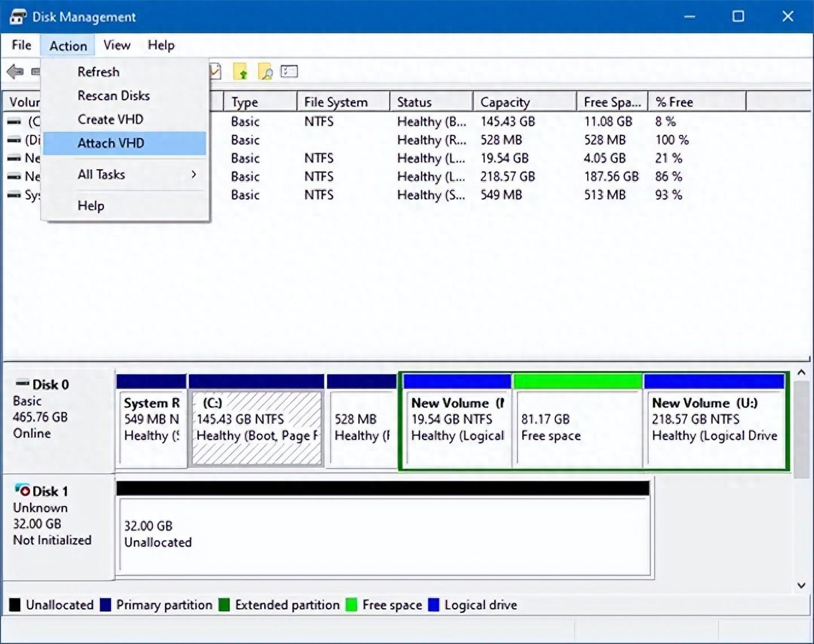Open the File menu
This screenshot has height=644, width=814.
pos(22,45)
